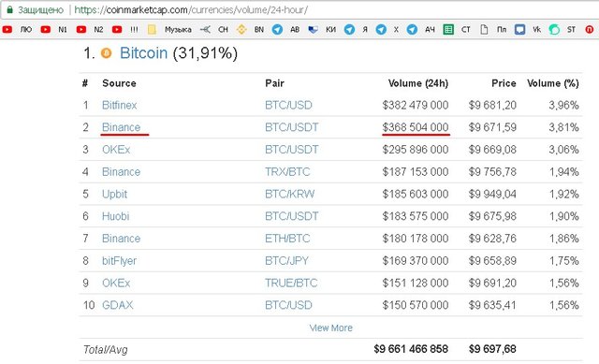The height and width of the screenshot is (364, 599).
Task: Click the green secure padlock icon
Action: coord(9,10)
